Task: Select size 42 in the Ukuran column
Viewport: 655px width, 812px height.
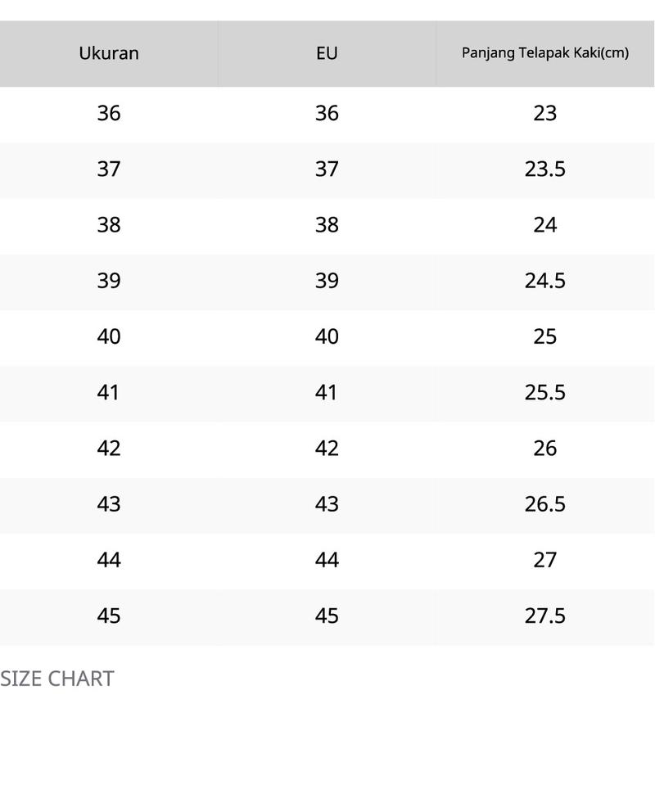Action: (x=109, y=449)
